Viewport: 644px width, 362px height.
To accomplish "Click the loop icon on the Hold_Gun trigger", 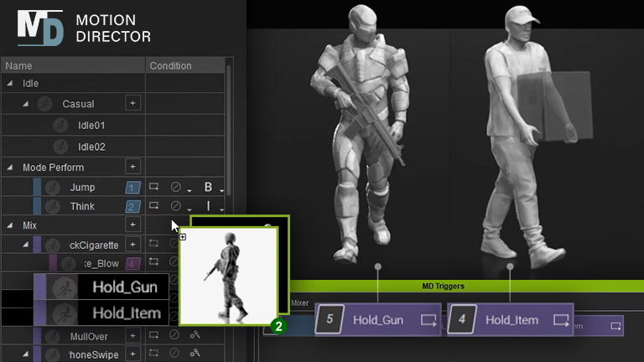I will click(428, 319).
